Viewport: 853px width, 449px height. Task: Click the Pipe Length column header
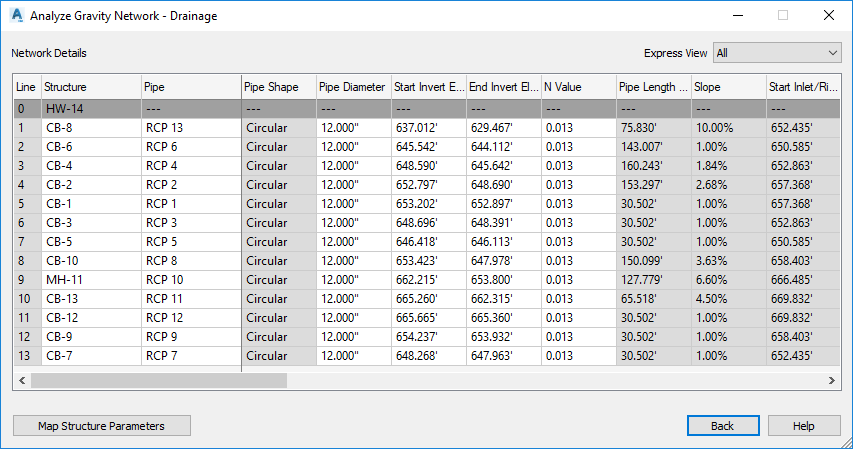(654, 87)
